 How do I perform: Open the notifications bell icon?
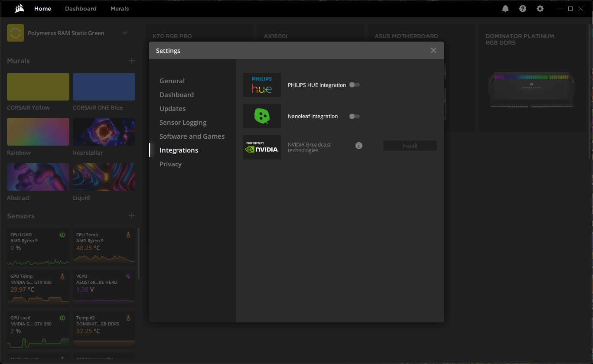pyautogui.click(x=505, y=9)
